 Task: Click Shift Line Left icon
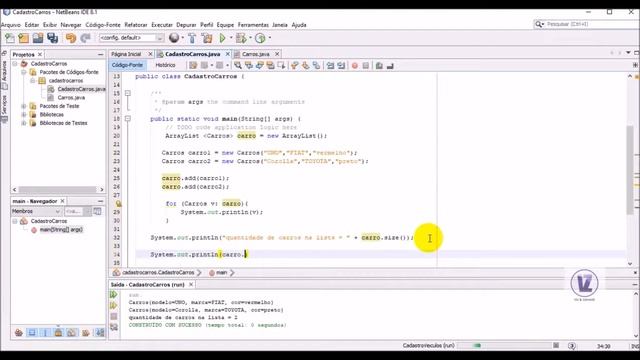pos(330,65)
